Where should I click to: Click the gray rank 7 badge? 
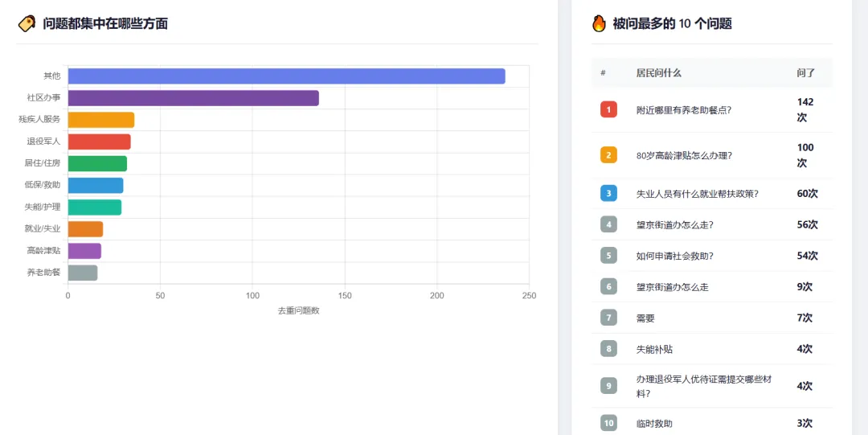[608, 318]
